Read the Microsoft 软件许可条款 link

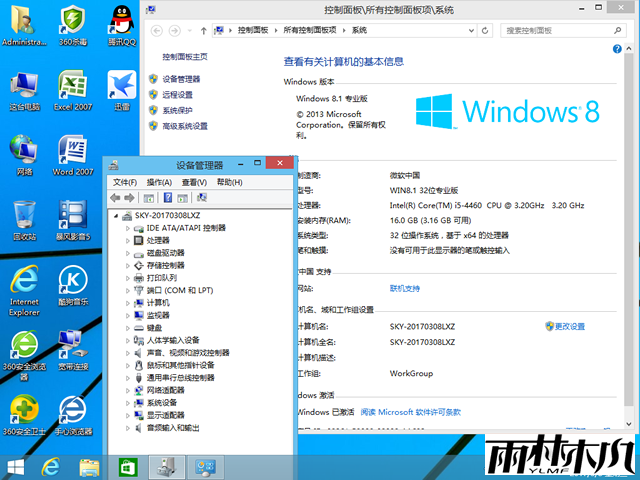pyautogui.click(x=411, y=412)
